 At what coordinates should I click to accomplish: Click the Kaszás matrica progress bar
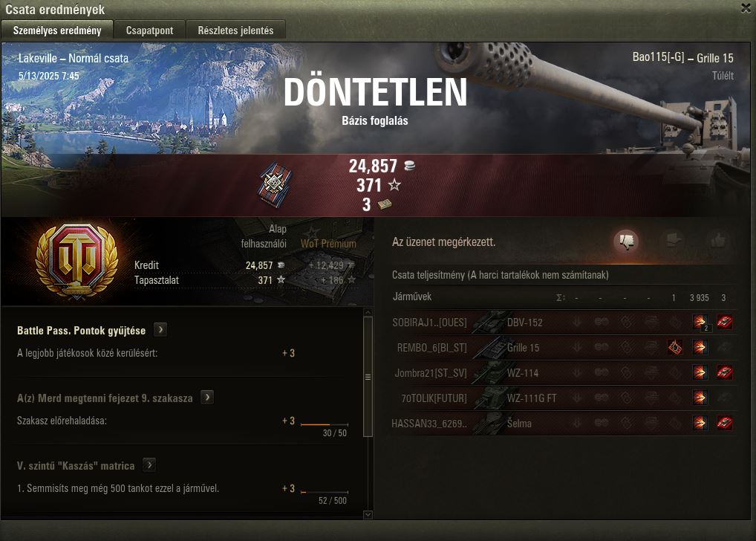[x=325, y=492]
